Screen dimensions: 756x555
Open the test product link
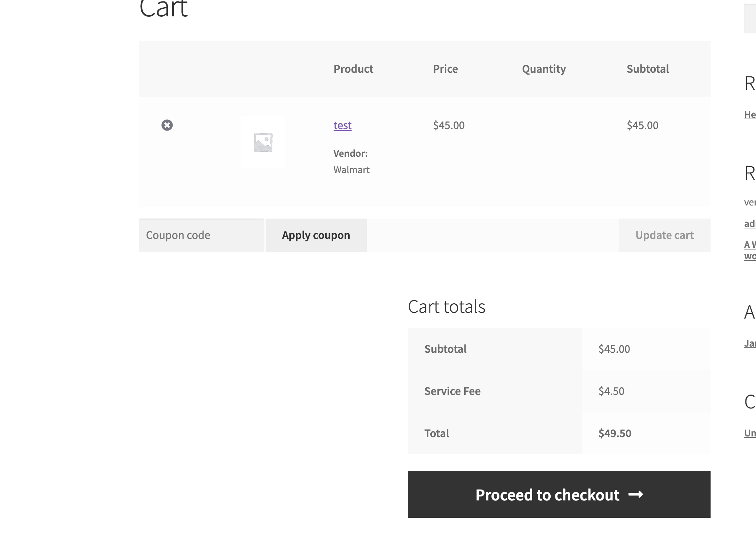pos(342,125)
